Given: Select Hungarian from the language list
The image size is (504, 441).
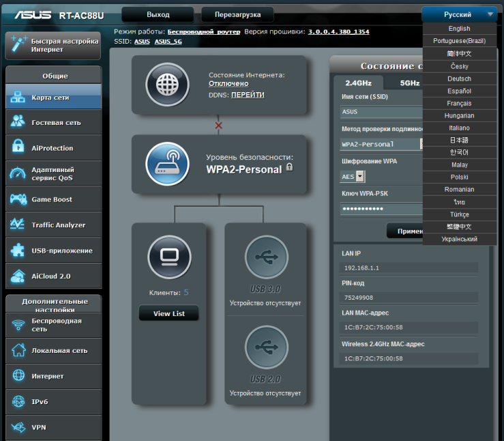Looking at the screenshot, I should click(459, 115).
